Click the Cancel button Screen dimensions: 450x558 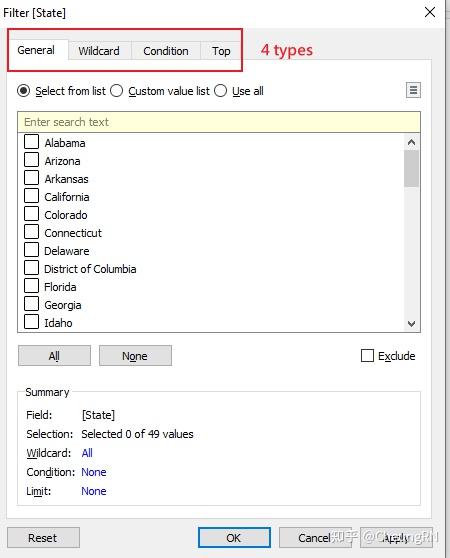tap(315, 537)
